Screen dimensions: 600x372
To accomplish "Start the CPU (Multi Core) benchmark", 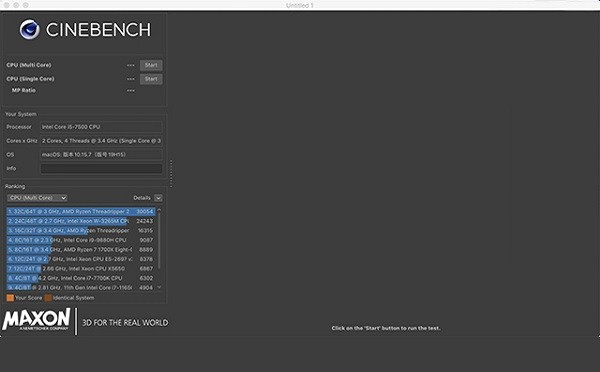I will [151, 65].
